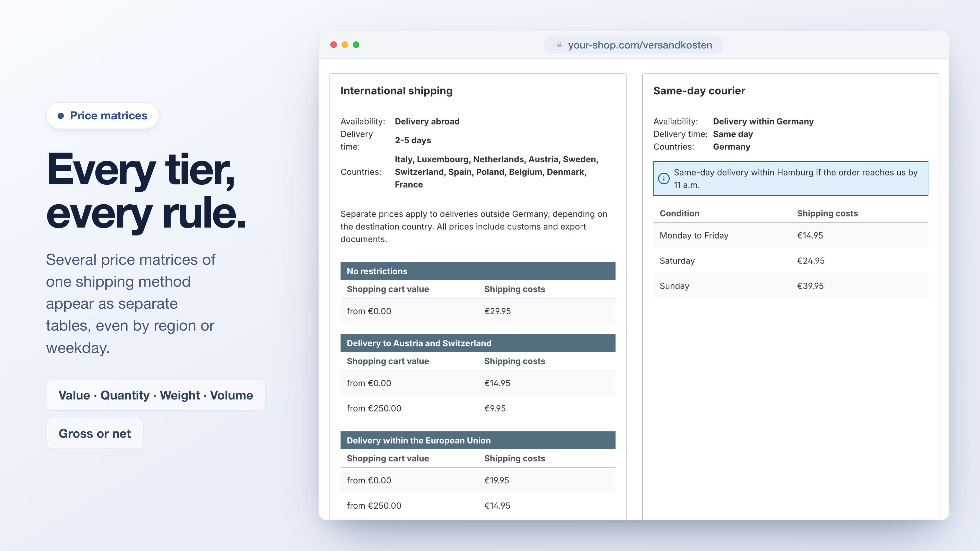Click the lock icon in the address bar
980x551 pixels.
(x=559, y=44)
